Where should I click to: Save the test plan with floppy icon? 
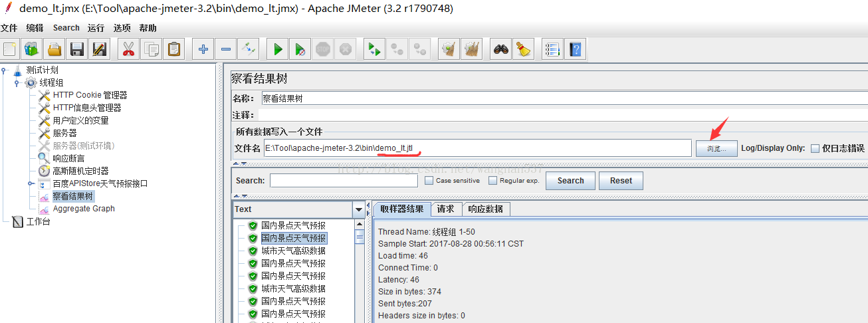point(77,49)
